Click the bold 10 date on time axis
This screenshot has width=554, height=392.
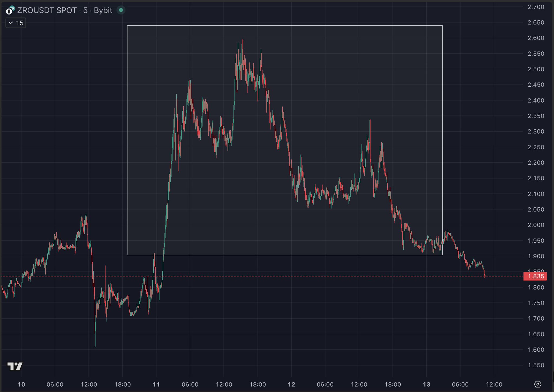21,384
